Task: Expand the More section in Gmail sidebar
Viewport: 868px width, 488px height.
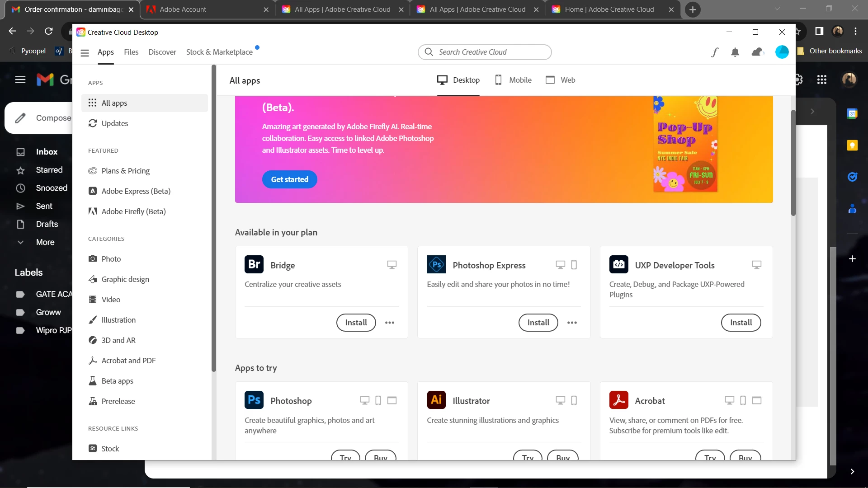Action: (x=45, y=242)
